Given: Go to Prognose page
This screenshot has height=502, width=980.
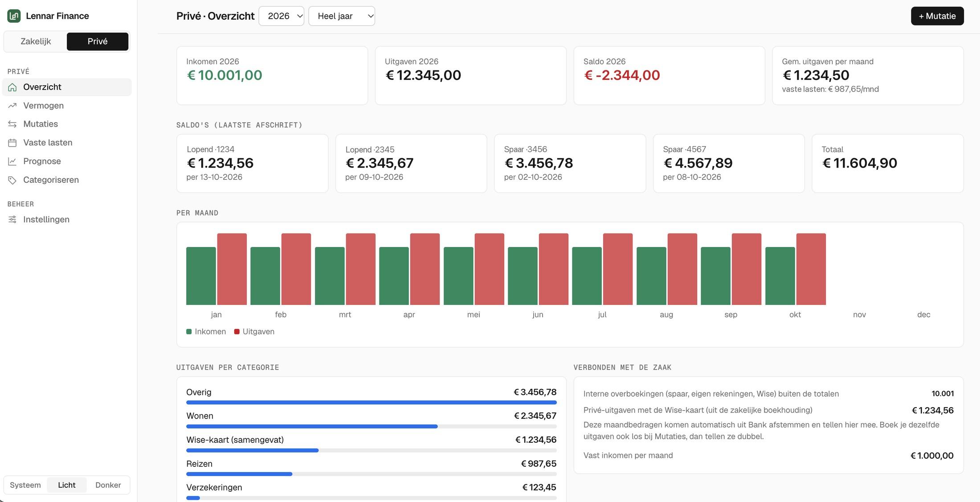Looking at the screenshot, I should coord(67,161).
